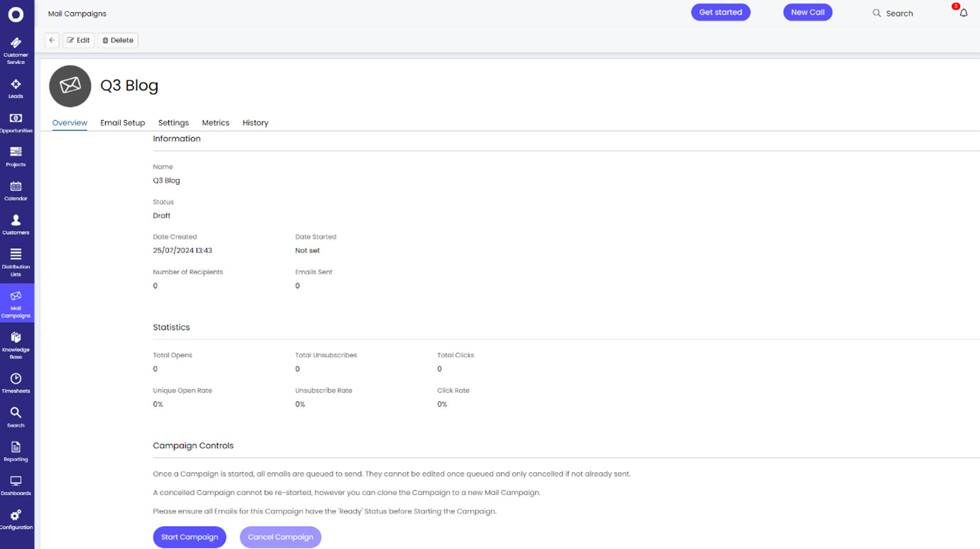Go to the Leads section
980x549 pixels.
pos(16,88)
